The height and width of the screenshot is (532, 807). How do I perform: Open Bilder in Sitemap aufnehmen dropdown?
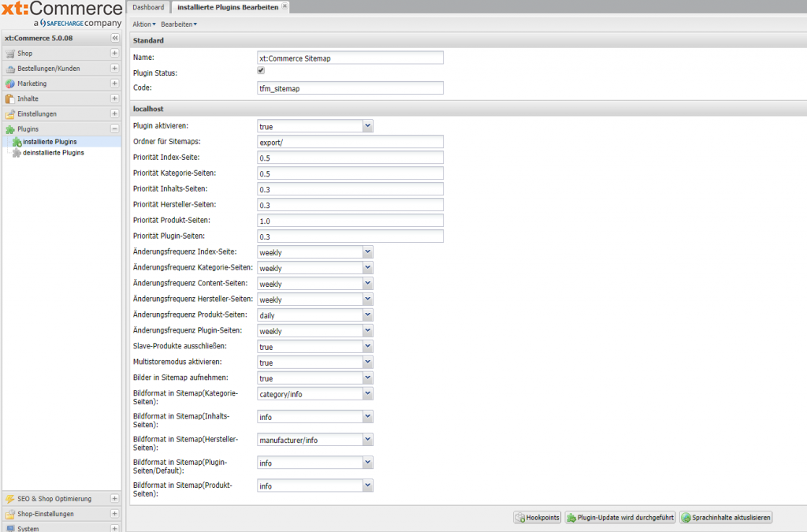(367, 378)
